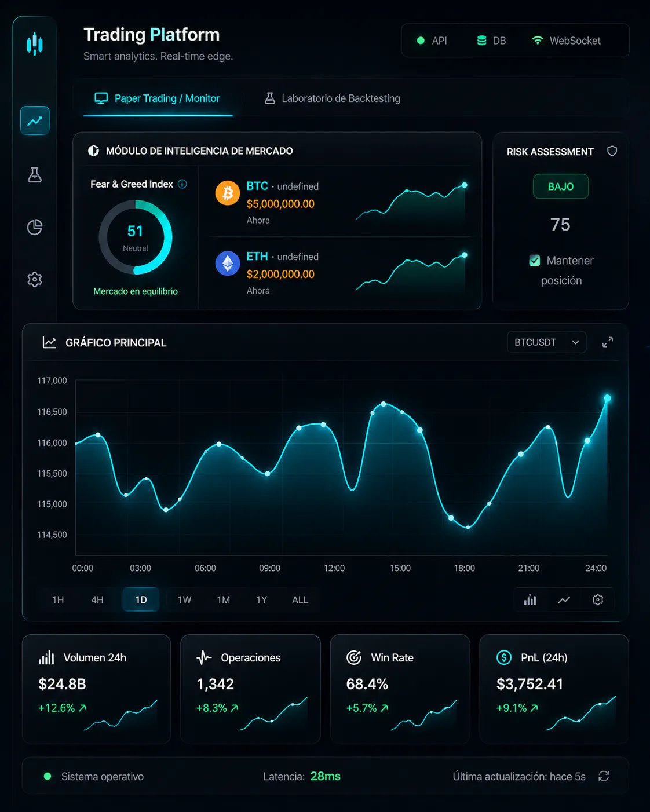Click the module intelligence half-circle icon

tap(93, 151)
